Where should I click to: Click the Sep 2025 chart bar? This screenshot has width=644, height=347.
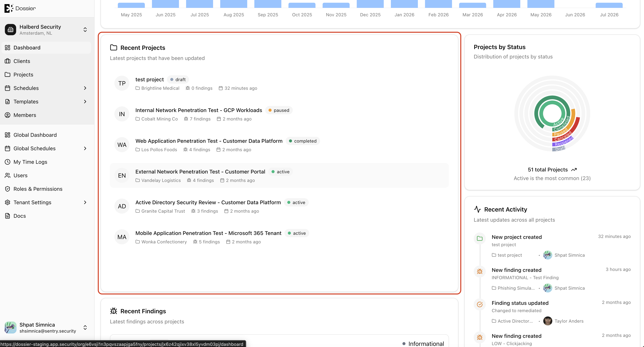(x=267, y=4)
